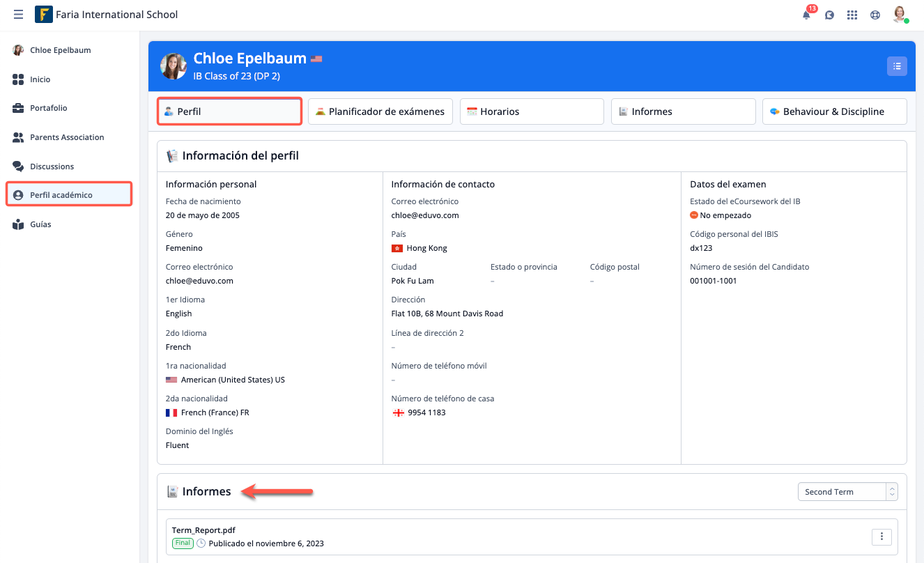Switch to Planificador de exámenes tab
924x563 pixels.
(x=380, y=111)
